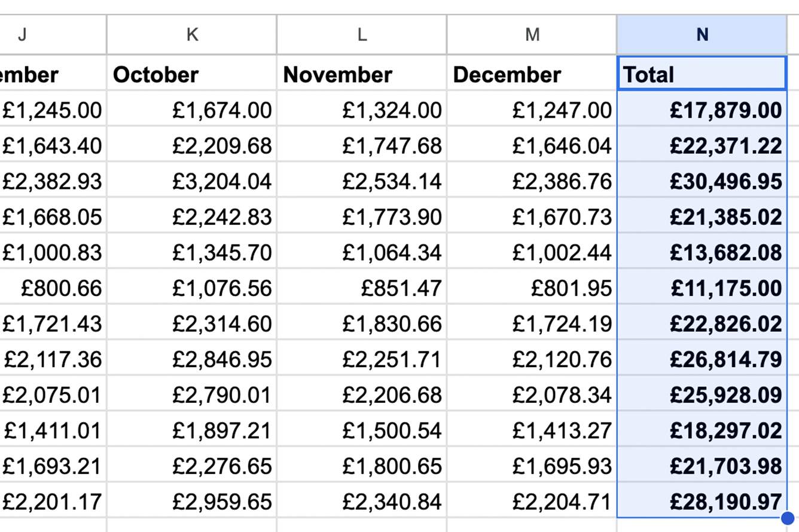Click the Total header cell

(x=701, y=74)
